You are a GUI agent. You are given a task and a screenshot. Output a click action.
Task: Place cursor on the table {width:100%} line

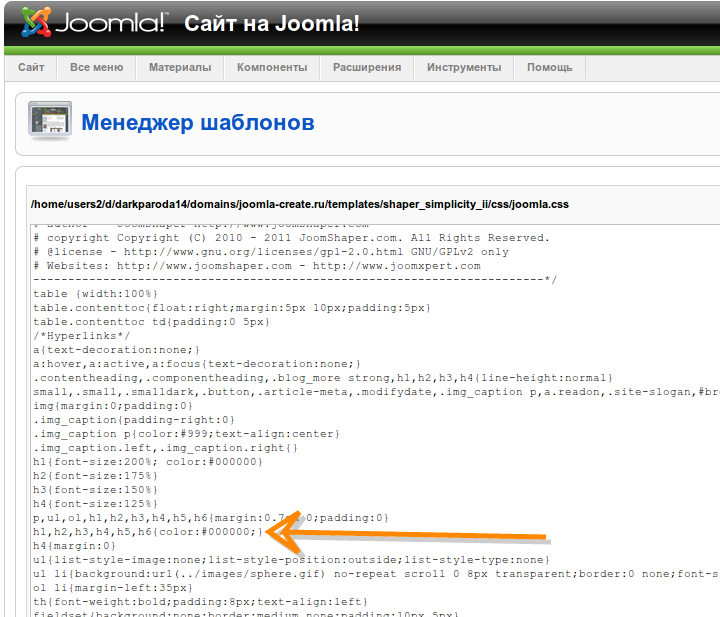tap(96, 294)
